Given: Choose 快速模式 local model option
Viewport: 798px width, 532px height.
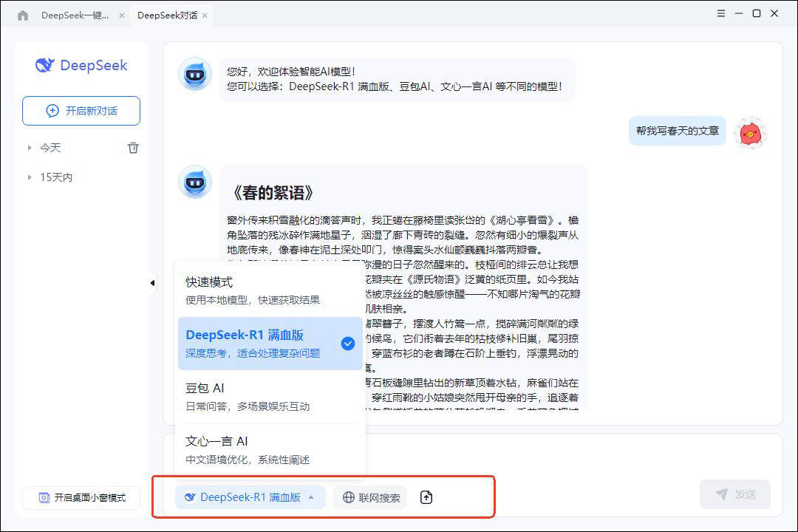Looking at the screenshot, I should pos(270,290).
